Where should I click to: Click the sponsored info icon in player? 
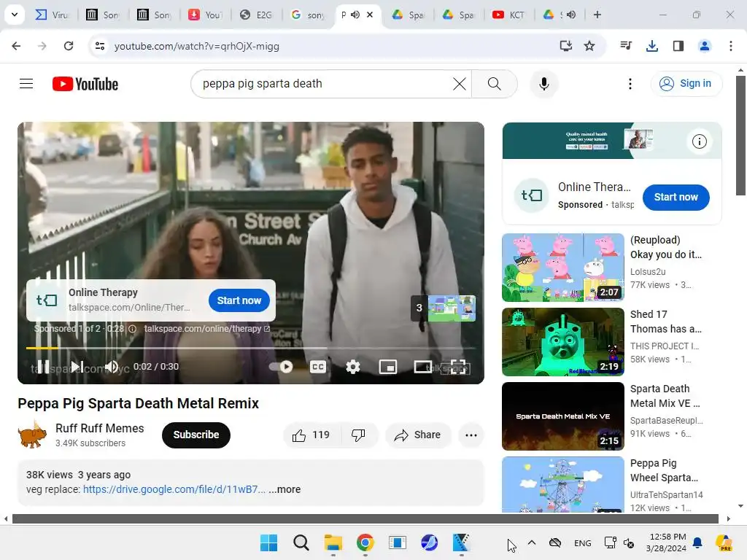pos(133,329)
